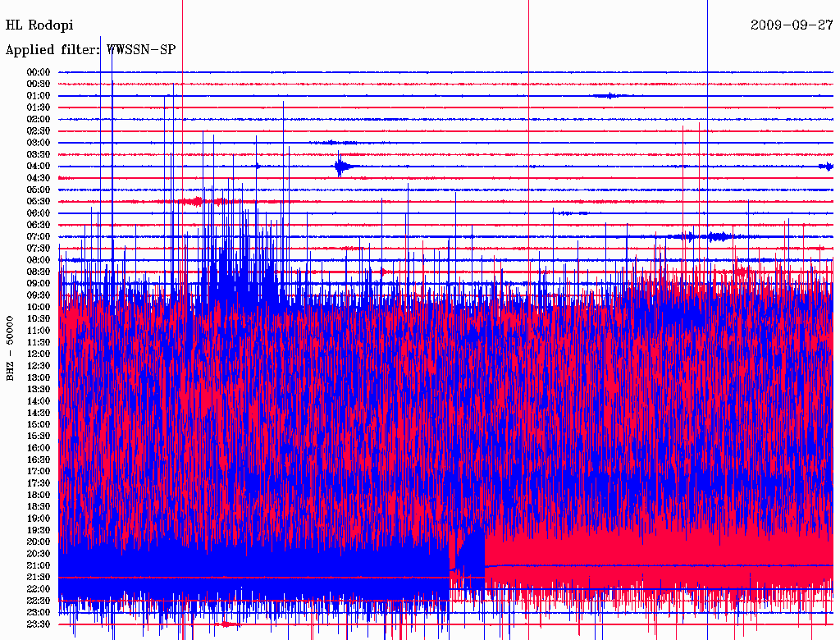
Task: Click the HL Rodopi station title
Action: click(x=39, y=25)
